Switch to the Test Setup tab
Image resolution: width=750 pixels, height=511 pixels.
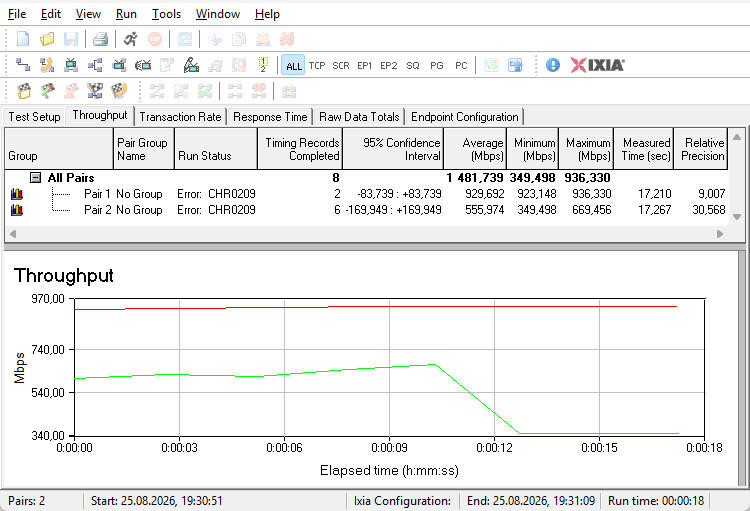[34, 117]
